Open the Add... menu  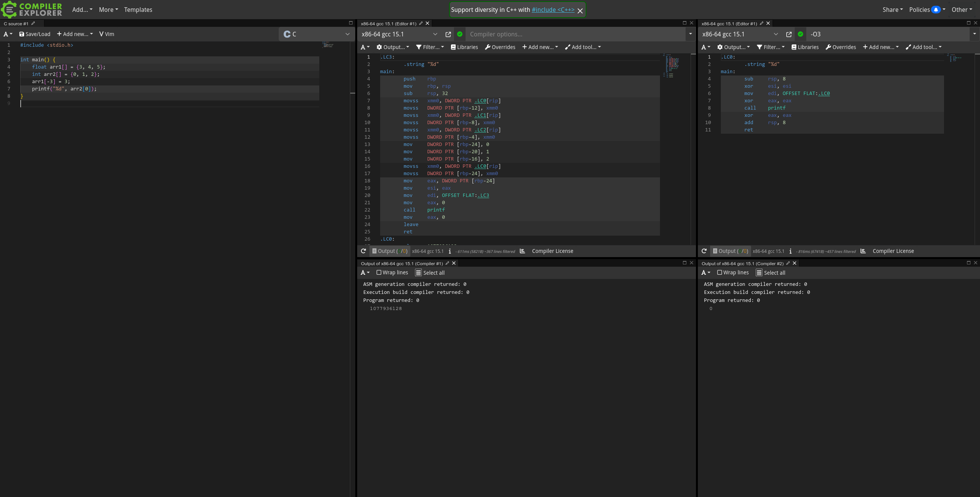click(82, 10)
